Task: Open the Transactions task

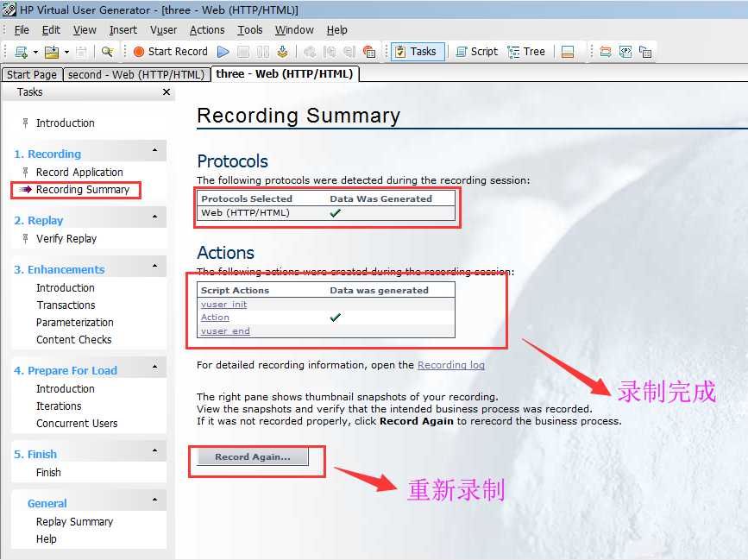Action: click(x=66, y=305)
